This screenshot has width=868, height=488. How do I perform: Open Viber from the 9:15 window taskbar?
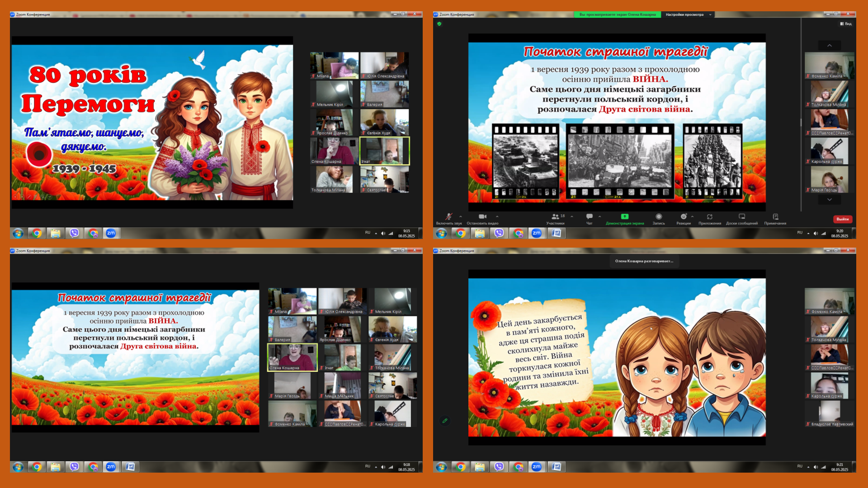point(74,233)
